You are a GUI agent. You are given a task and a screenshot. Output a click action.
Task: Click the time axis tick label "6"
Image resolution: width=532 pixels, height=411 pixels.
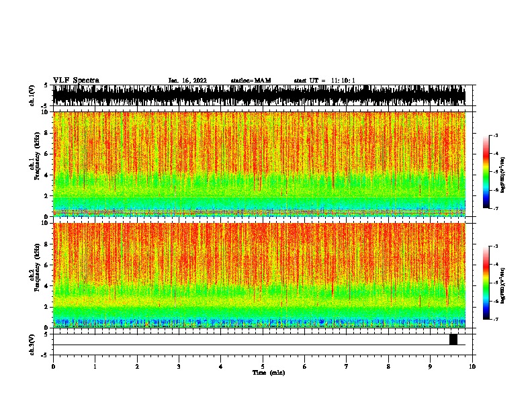coord(305,367)
